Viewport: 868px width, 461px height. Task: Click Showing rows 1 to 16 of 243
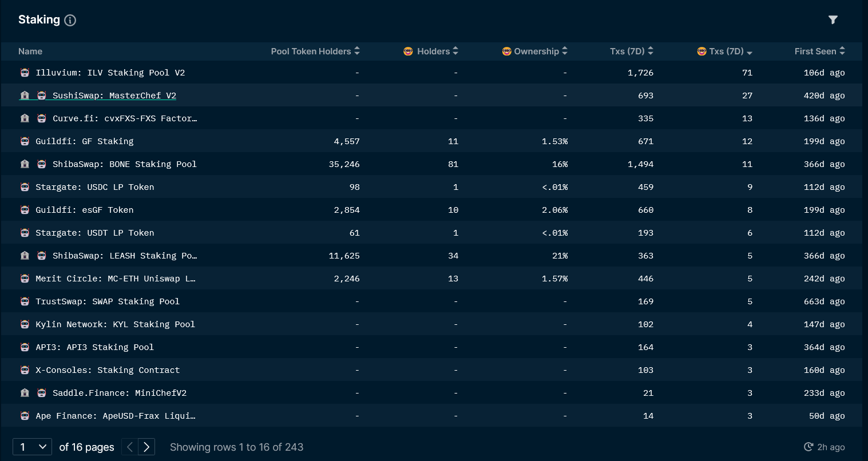coord(237,447)
